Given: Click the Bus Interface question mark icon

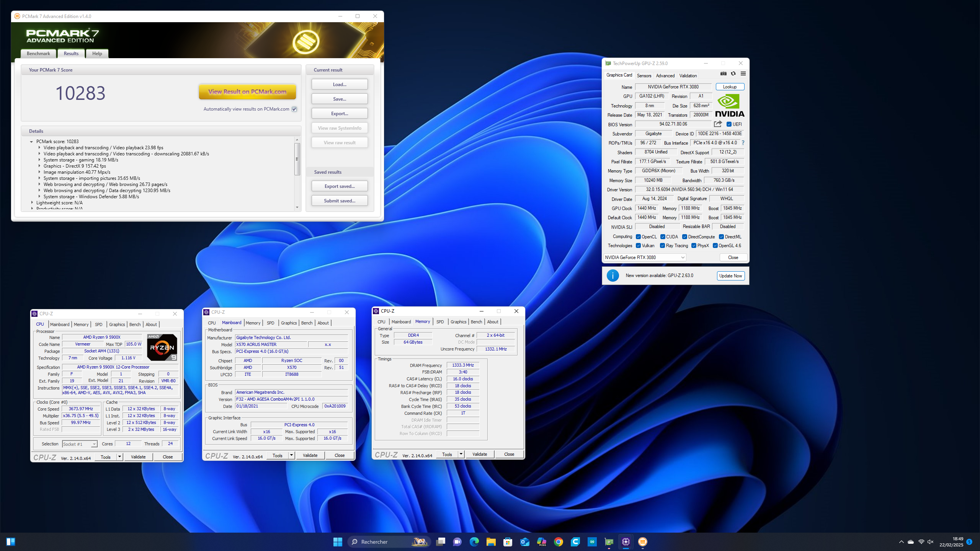Looking at the screenshot, I should pos(743,143).
